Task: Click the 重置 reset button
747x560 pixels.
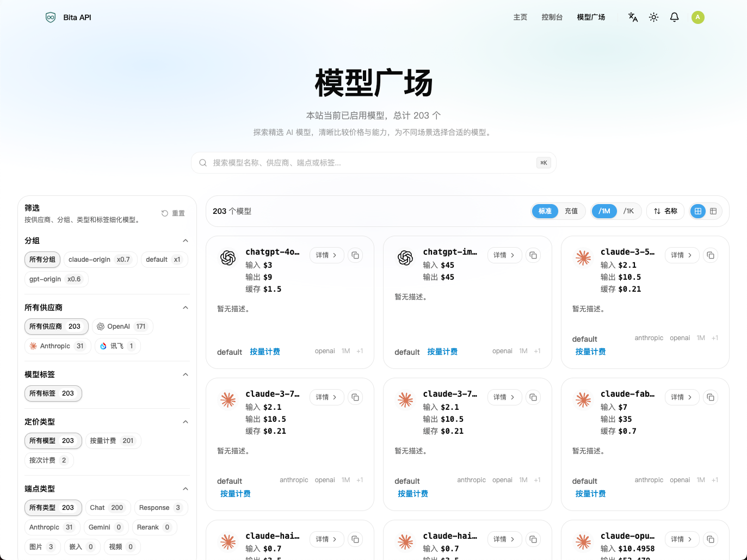Action: pyautogui.click(x=174, y=213)
